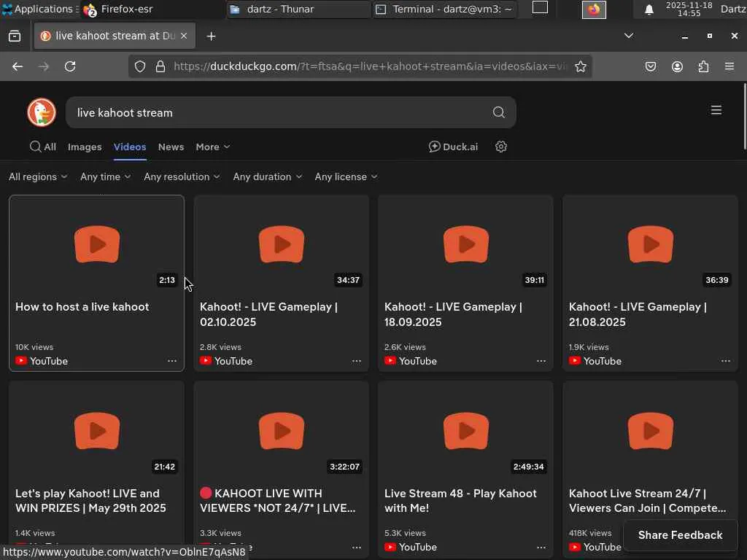Click the 3:22:07 duration badge
The image size is (747, 560).
(x=344, y=467)
